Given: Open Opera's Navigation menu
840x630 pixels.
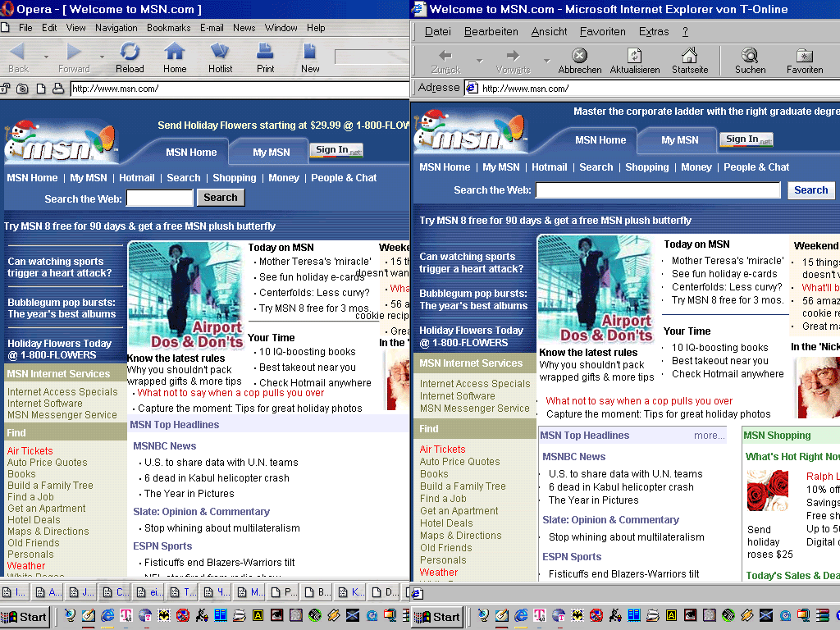Looking at the screenshot, I should pyautogui.click(x=116, y=28).
